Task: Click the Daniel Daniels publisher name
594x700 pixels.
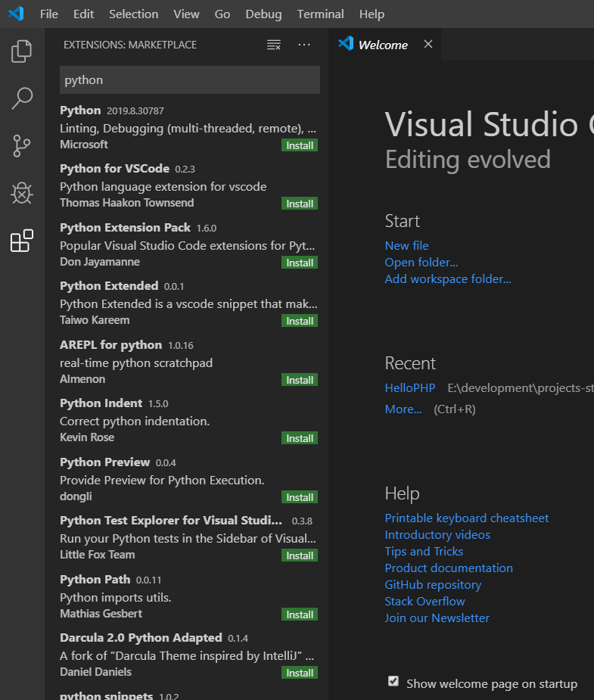Action: (x=95, y=672)
